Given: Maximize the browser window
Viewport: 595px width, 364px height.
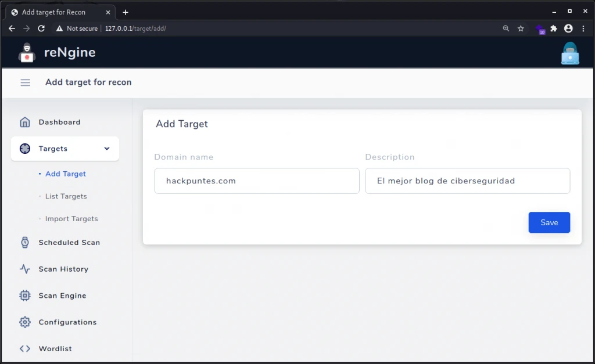Looking at the screenshot, I should click(x=569, y=12).
